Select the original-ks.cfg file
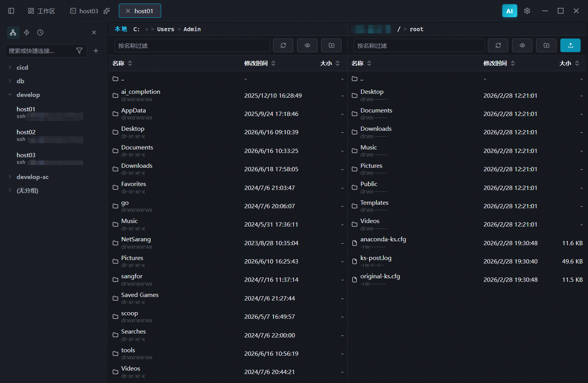588x383 pixels. coord(467,279)
